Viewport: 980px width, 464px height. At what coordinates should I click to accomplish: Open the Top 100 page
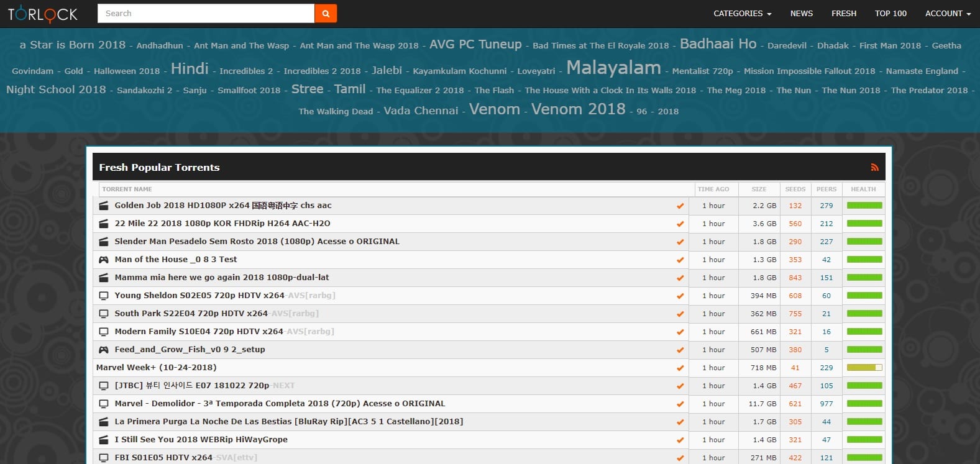point(891,13)
